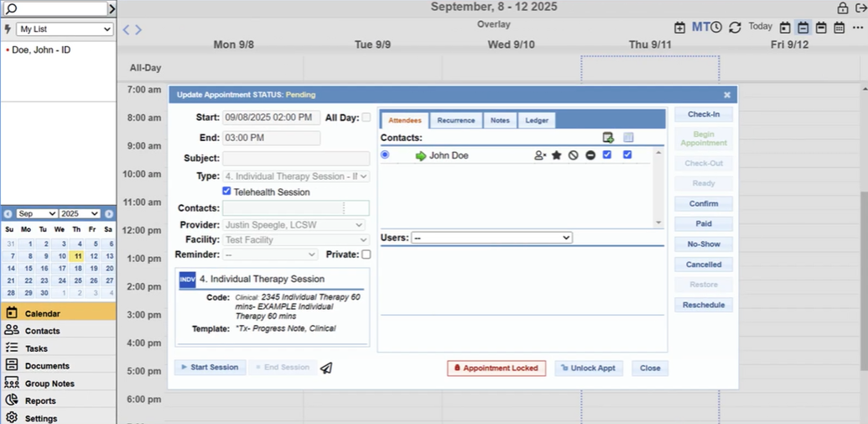Open the Facility dropdown
Image resolution: width=868 pixels, height=424 pixels.
click(295, 240)
